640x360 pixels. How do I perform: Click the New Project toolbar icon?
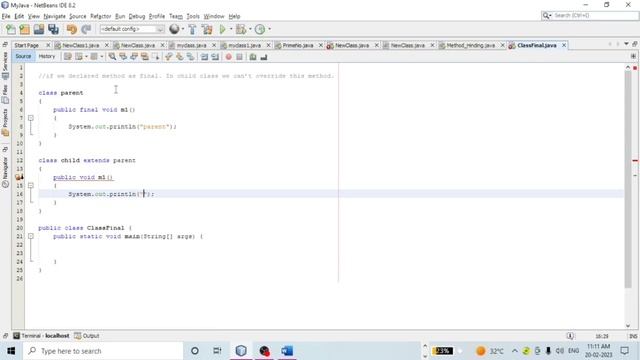(x=24, y=29)
